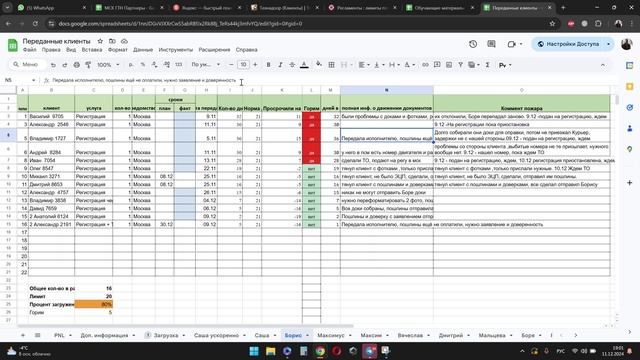Collapse toolbar with chevron up
640x360 pixels.
pos(602,65)
